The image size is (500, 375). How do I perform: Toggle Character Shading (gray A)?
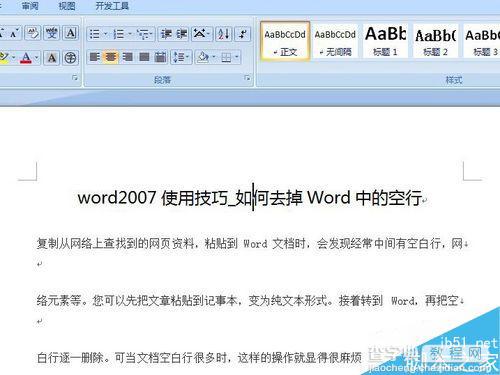point(52,58)
